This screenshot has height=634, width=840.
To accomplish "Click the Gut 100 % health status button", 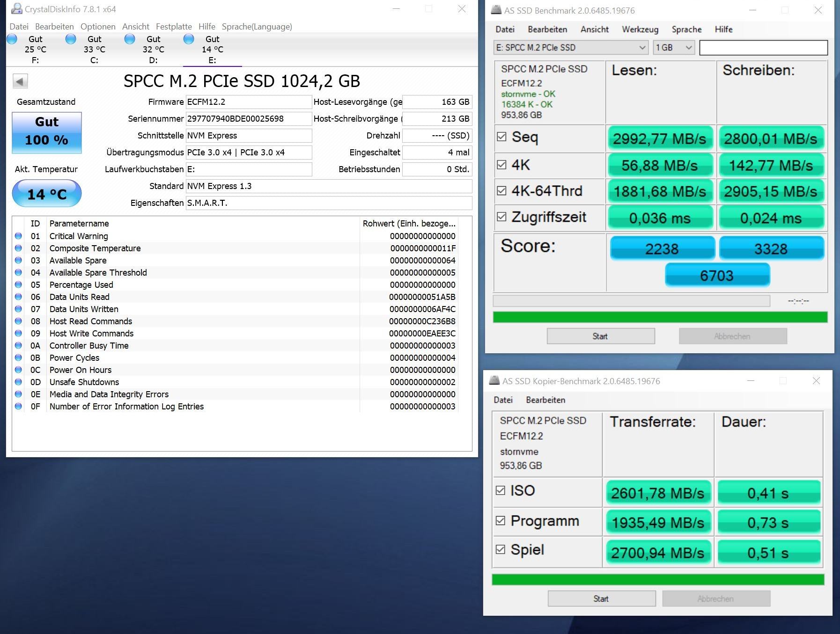I will tap(47, 132).
